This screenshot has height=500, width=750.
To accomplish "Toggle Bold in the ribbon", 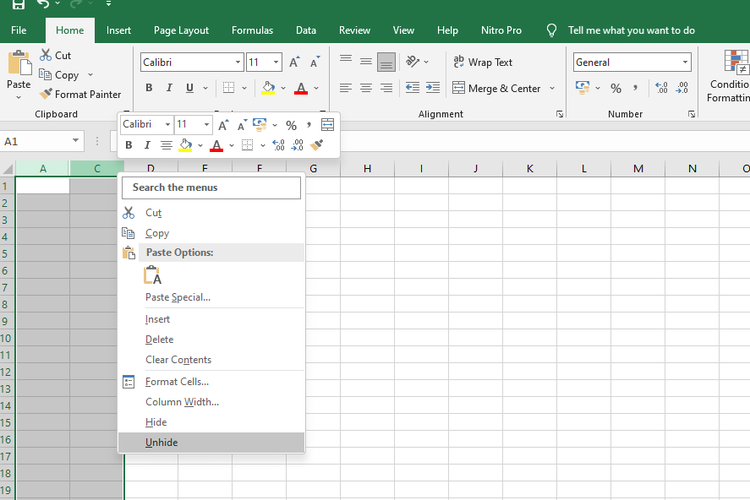I will [149, 88].
